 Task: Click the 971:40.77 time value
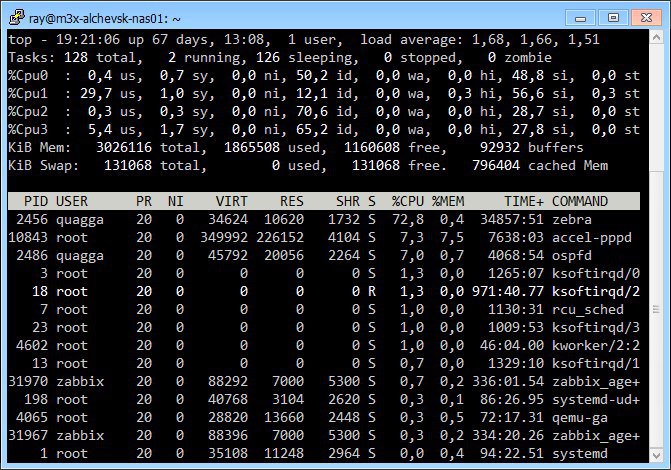[508, 291]
